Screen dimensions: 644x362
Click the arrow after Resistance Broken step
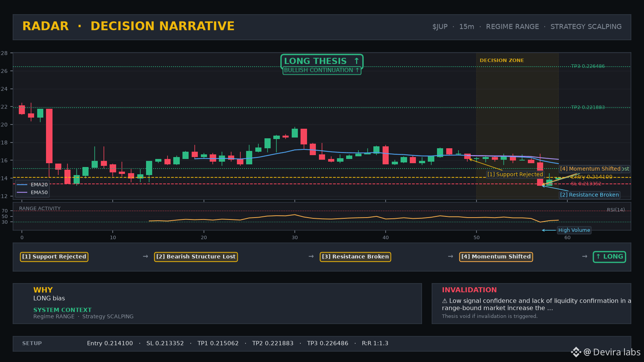click(x=451, y=256)
